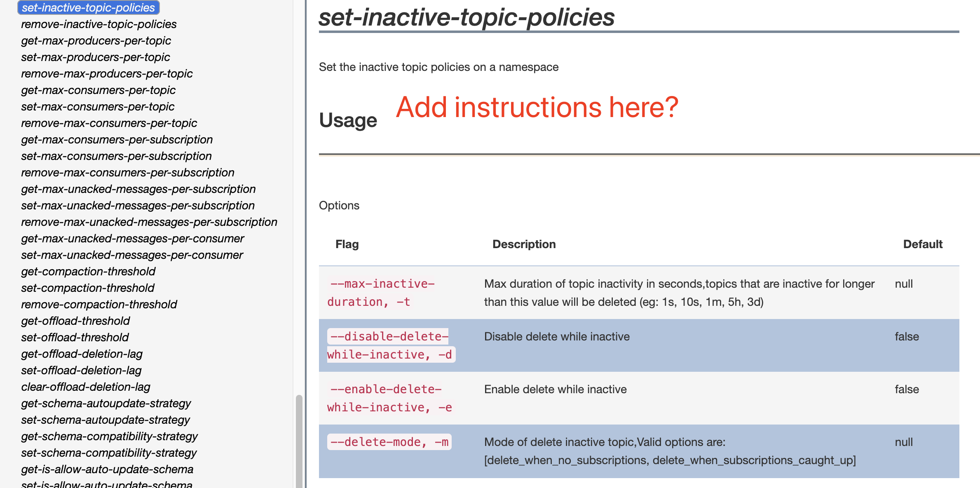The height and width of the screenshot is (488, 980).
Task: Go to get-max-producers-per-topic command
Action: tap(96, 41)
